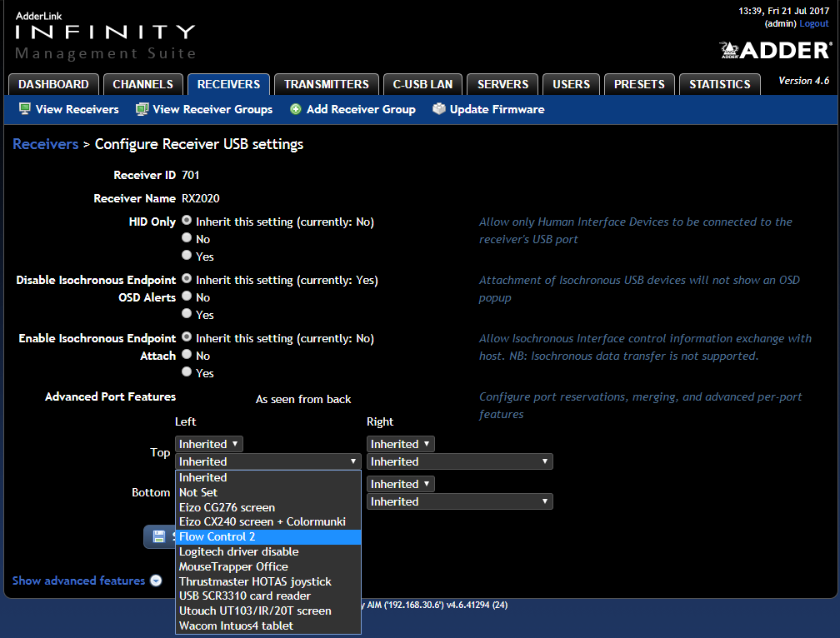840x638 pixels.
Task: Open the SERVERS tab
Action: click(x=502, y=85)
